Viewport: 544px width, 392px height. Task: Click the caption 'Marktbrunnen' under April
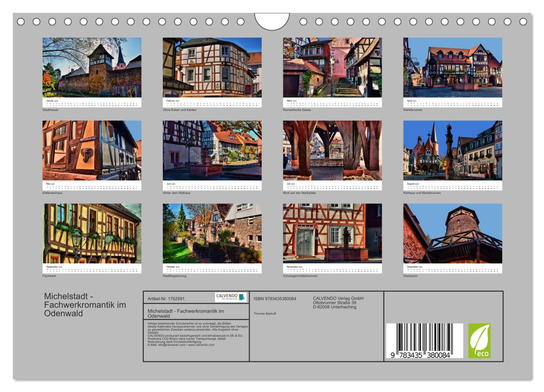tap(413, 110)
